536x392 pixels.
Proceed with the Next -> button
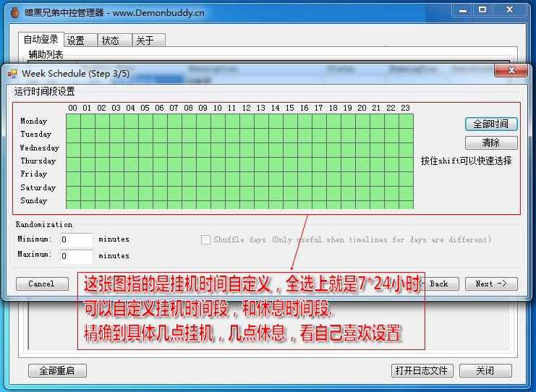(x=491, y=284)
